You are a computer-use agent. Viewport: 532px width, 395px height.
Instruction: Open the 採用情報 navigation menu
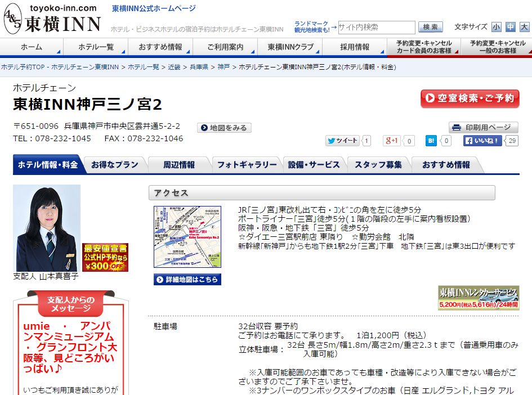pyautogui.click(x=355, y=47)
